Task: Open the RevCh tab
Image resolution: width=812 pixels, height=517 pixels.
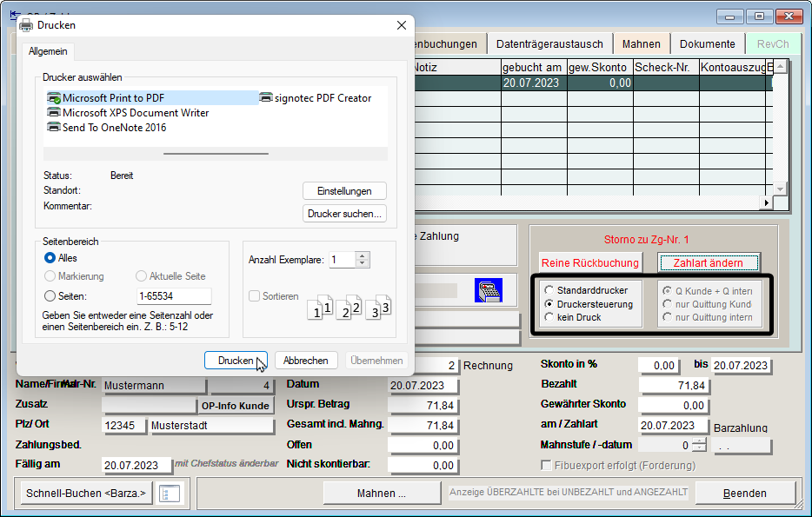Action: tap(773, 44)
